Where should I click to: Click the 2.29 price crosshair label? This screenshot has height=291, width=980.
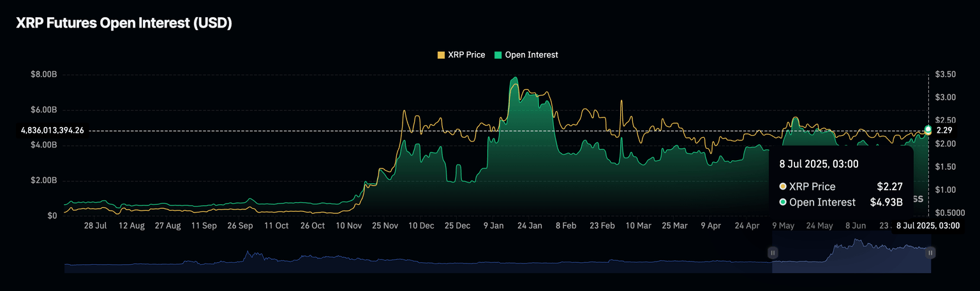(x=944, y=130)
